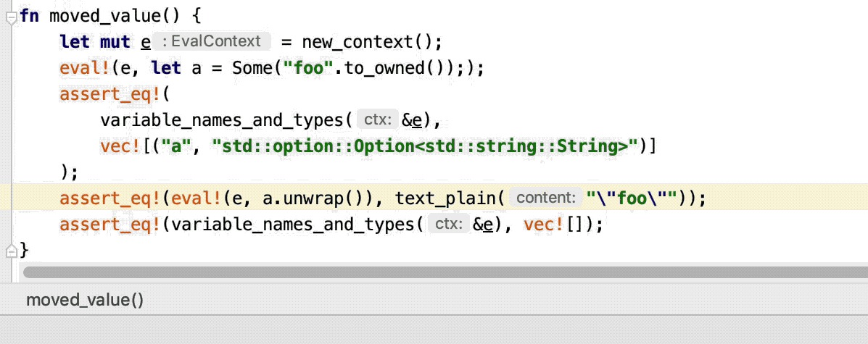
Task: Click the multi-line assert_eq!( macro opening
Action: click(115, 95)
